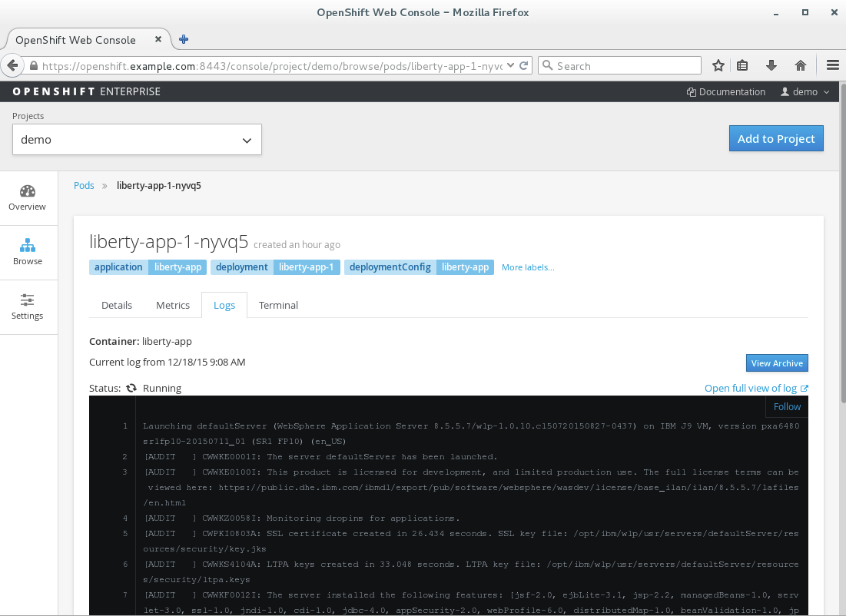Show URL history dropdown arrow

(510, 66)
